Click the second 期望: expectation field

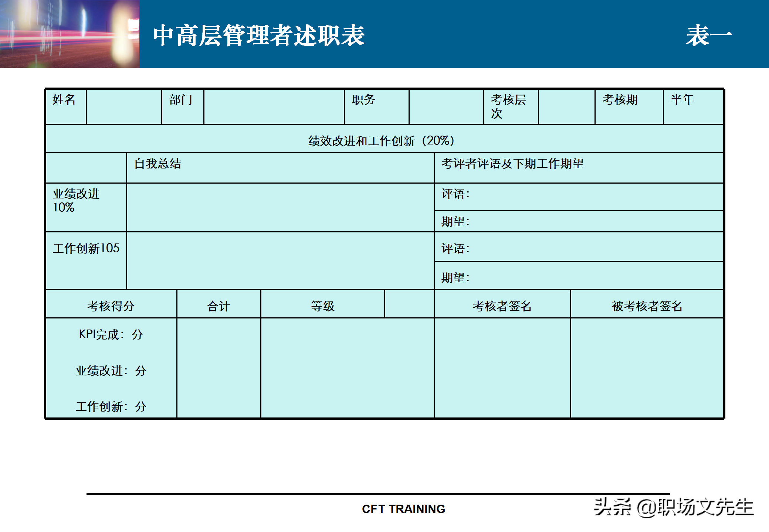[x=578, y=276]
